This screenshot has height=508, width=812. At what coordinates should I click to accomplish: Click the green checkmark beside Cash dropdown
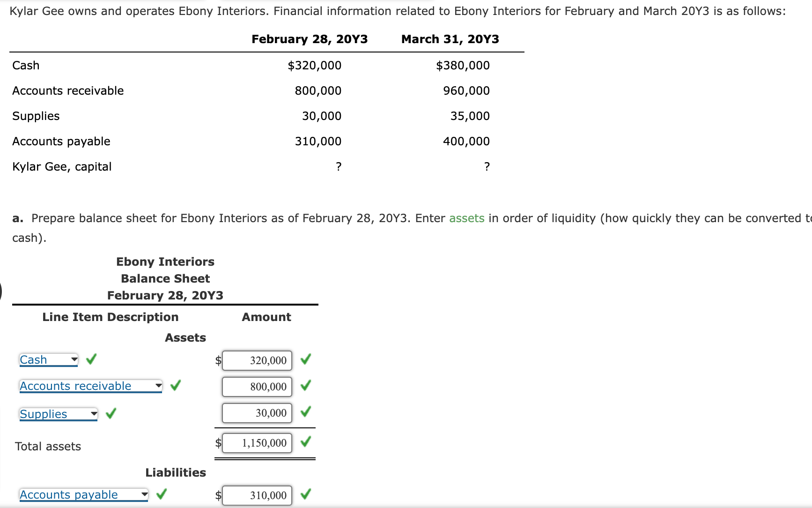point(91,359)
